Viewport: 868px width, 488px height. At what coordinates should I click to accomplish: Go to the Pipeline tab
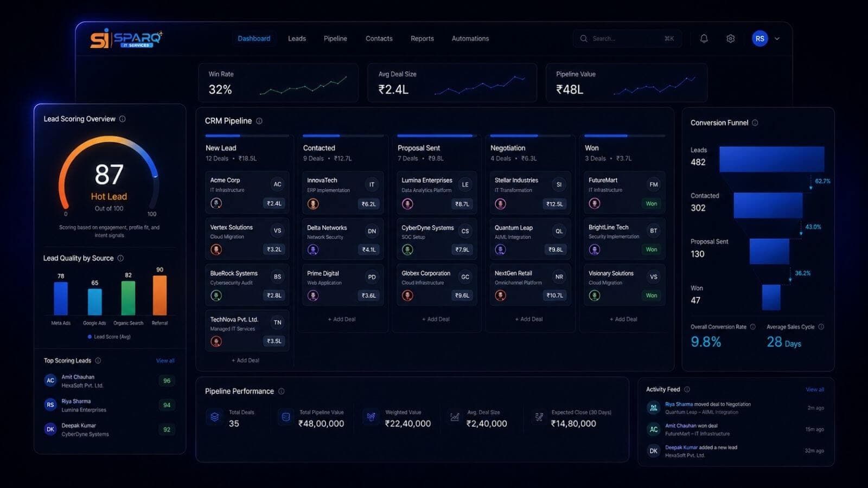point(335,38)
